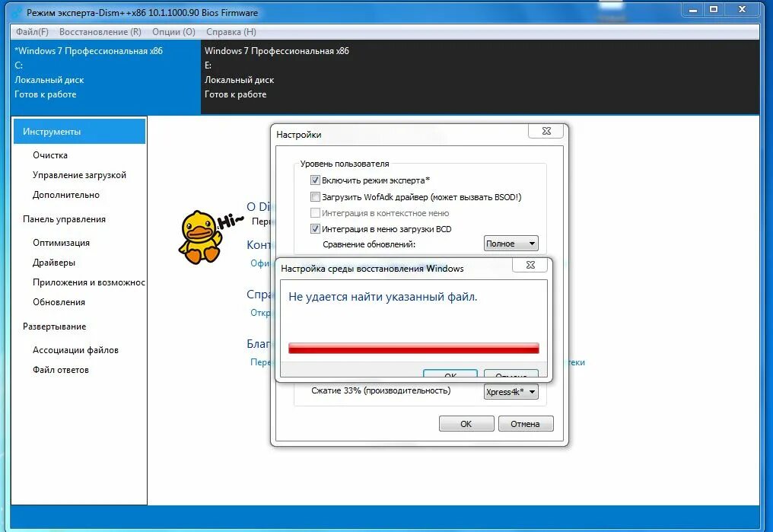The image size is (773, 532).
Task: Click the Dism++ app icon in title bar
Action: pos(17,13)
